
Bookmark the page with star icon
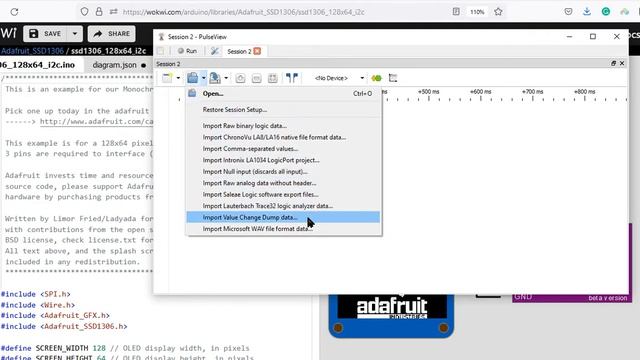(498, 12)
